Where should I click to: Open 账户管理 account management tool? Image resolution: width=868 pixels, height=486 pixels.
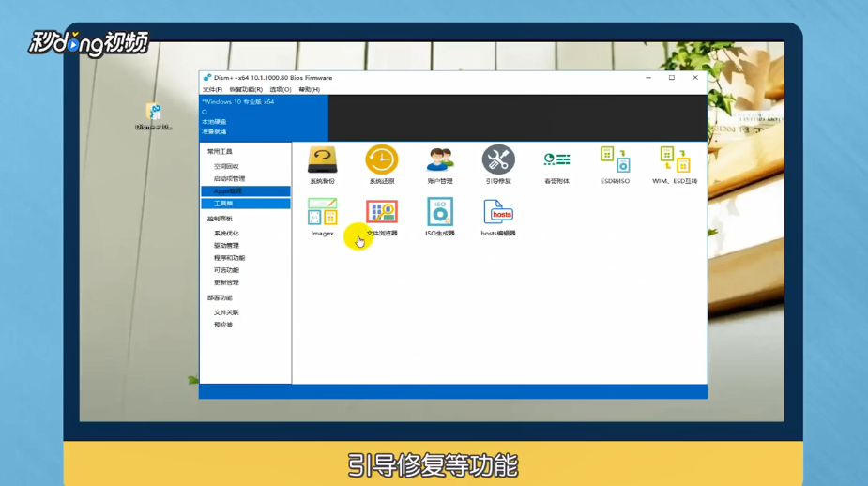[440, 164]
